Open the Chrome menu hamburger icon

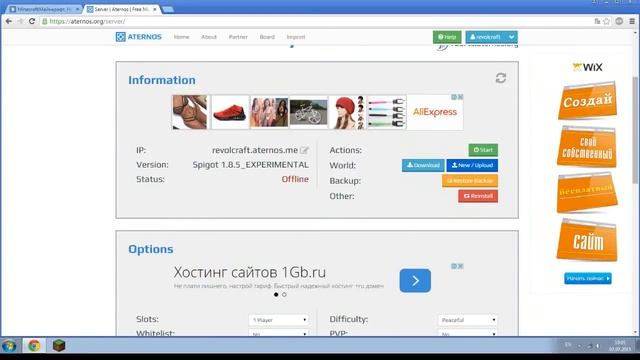(x=632, y=21)
